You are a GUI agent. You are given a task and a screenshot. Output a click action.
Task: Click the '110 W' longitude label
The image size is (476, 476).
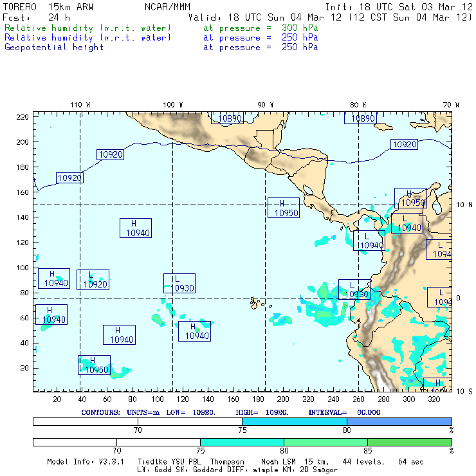pyautogui.click(x=80, y=105)
